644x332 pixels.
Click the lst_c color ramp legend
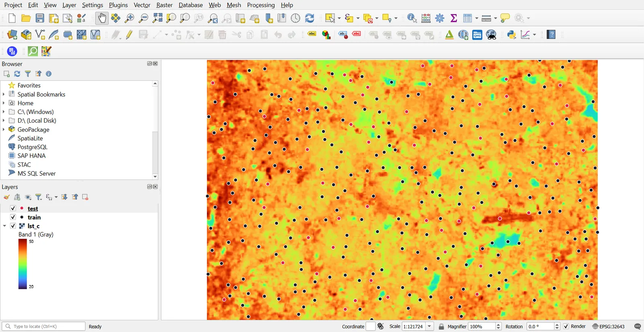pos(23,264)
